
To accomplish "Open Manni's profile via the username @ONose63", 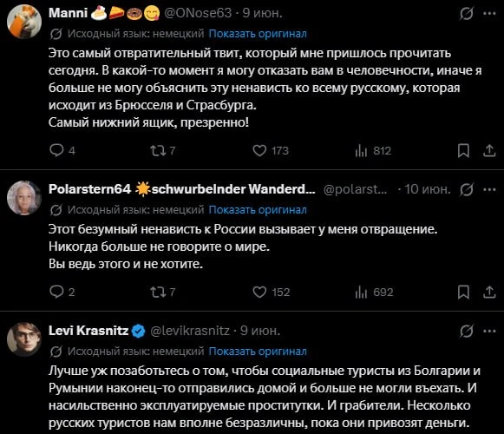I will pyautogui.click(x=198, y=13).
